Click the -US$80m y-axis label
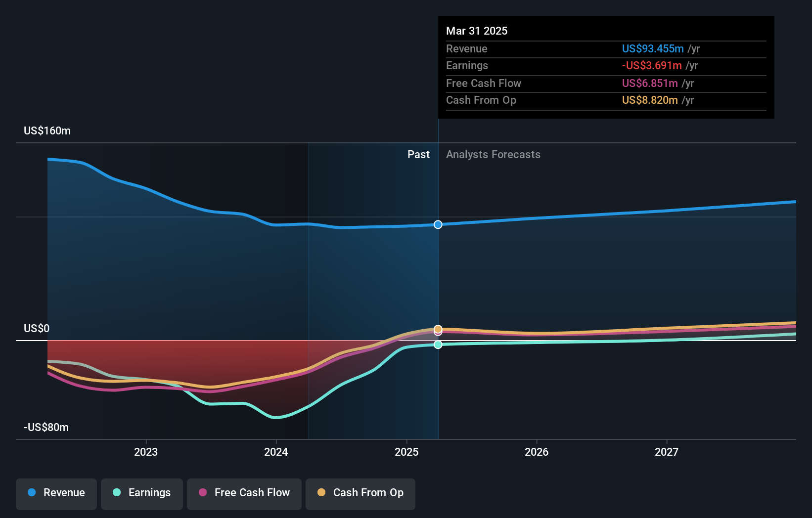 (46, 428)
